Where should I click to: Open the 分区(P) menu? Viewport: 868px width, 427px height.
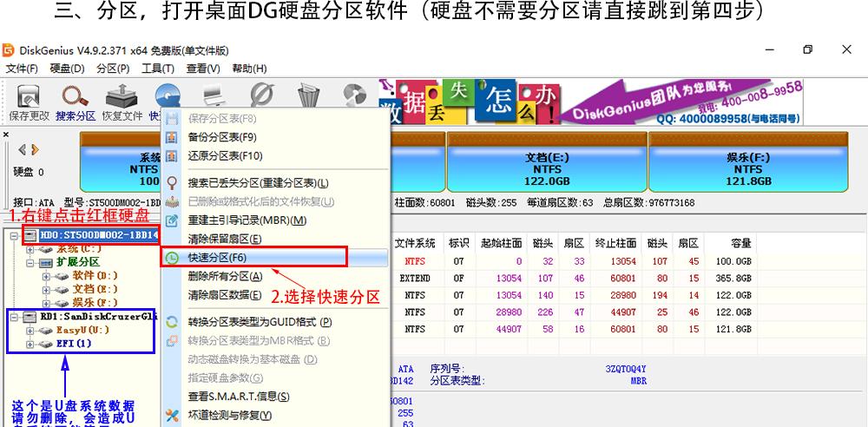click(x=112, y=69)
